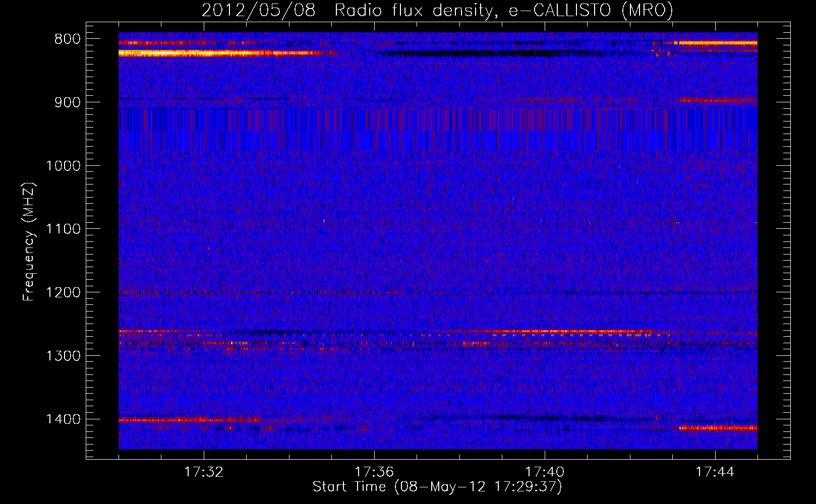Click the 17:40 time tick label
This screenshot has width=816, height=504.
point(545,472)
